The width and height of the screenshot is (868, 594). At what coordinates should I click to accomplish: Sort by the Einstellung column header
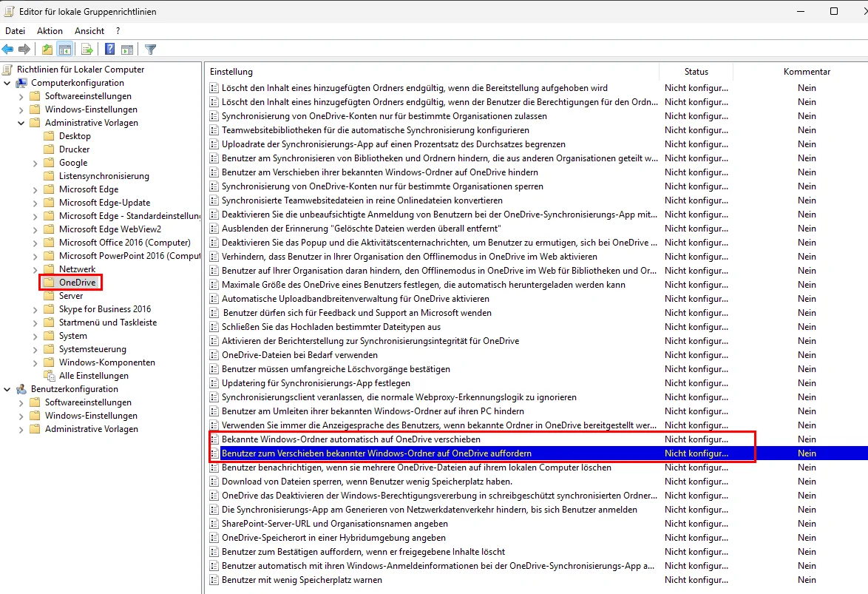pyautogui.click(x=432, y=72)
